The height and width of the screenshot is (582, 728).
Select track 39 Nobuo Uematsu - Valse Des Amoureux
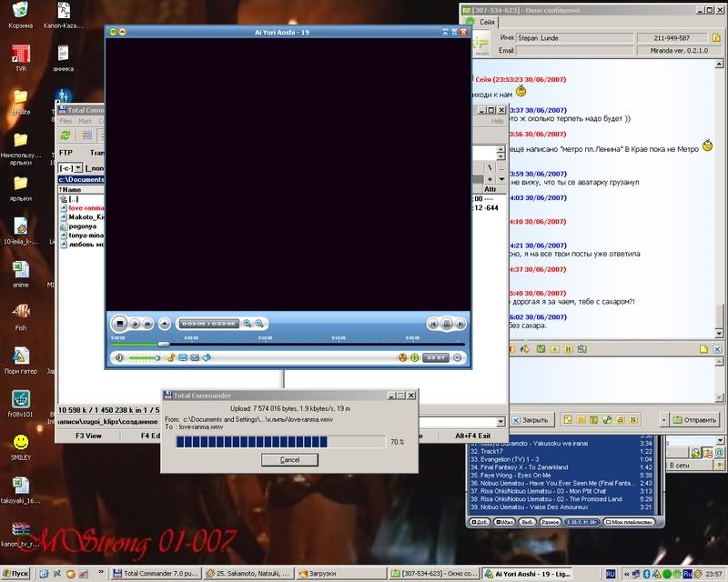click(x=561, y=507)
